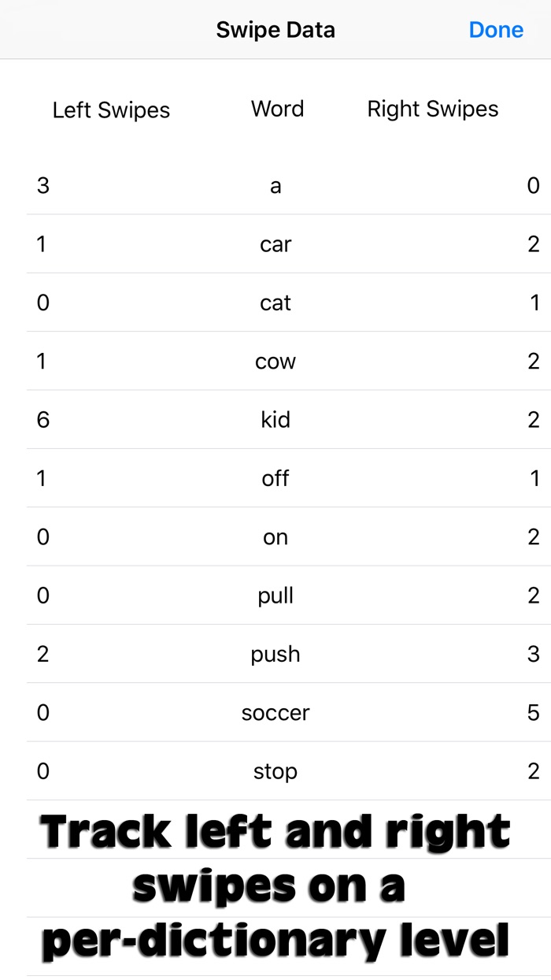Select the row for word 'a'

click(275, 186)
